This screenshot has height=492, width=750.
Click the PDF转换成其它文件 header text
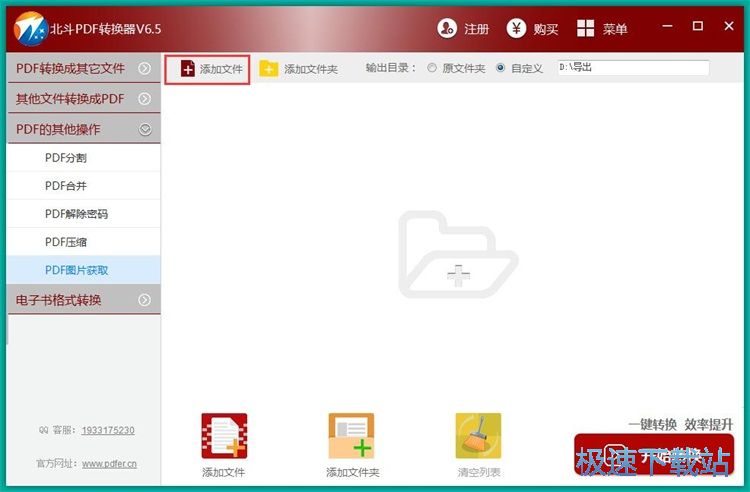[x=70, y=68]
